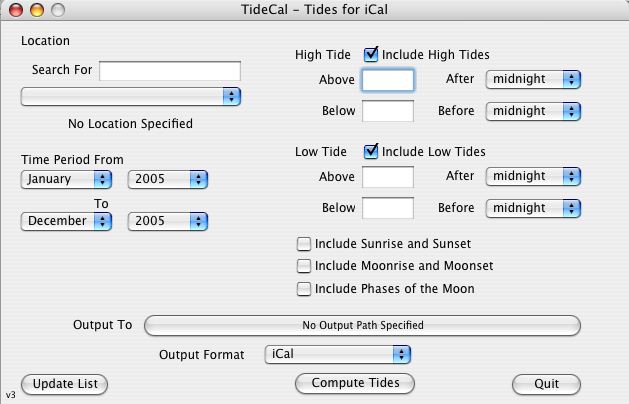629x404 pixels.
Task: Click the yellow minimize window button
Action: (x=37, y=10)
